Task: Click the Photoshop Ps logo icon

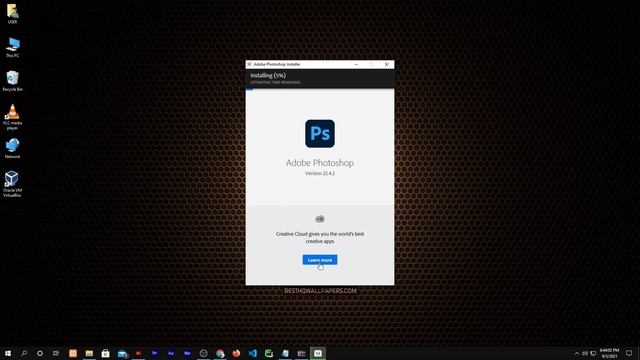Action: [320, 133]
